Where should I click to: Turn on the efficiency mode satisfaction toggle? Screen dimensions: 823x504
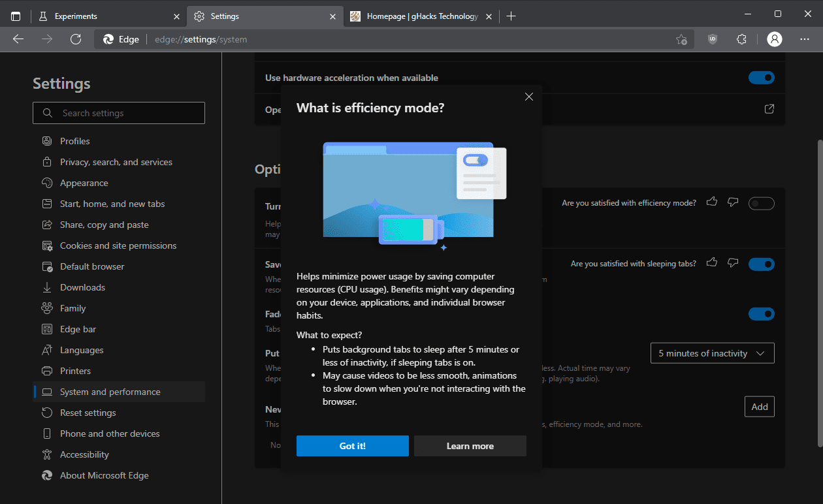click(x=761, y=203)
